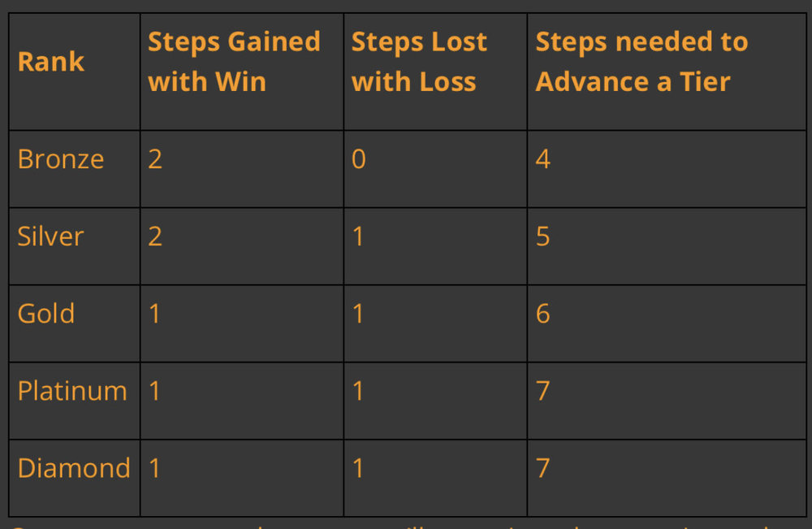Select Platinum's steps to advance value 7

(542, 391)
